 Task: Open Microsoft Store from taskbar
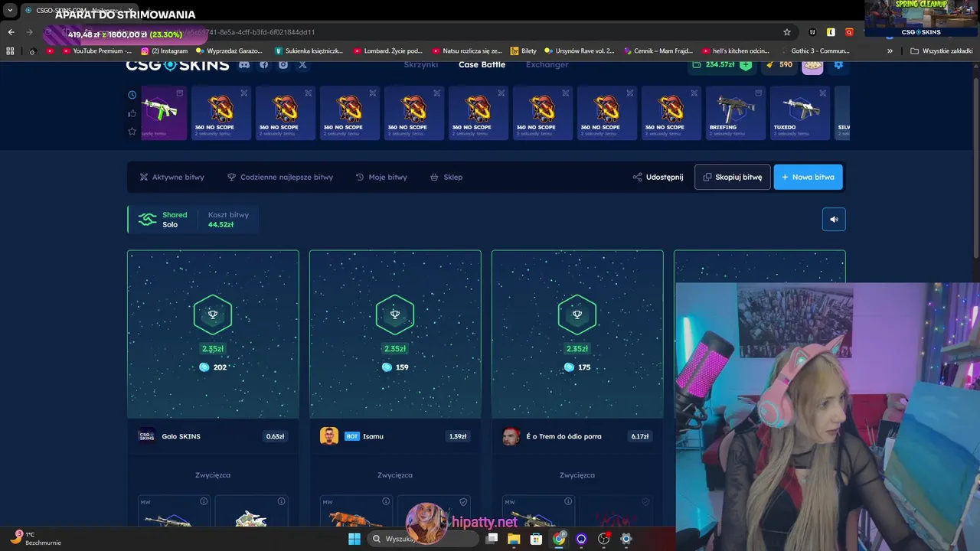[x=537, y=539]
